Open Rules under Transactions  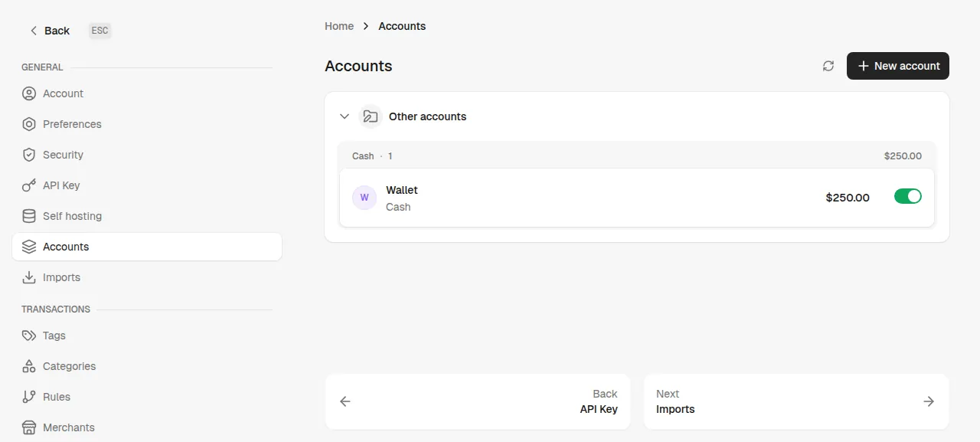click(147, 397)
